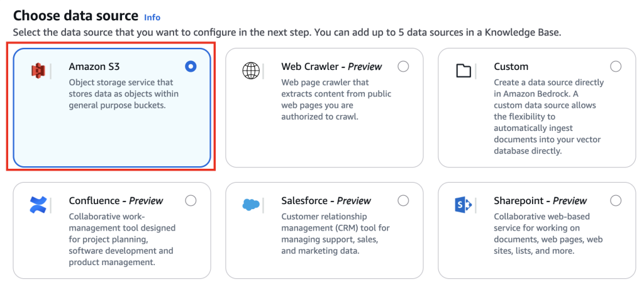Click the Sharepoint logo icon

(x=464, y=205)
